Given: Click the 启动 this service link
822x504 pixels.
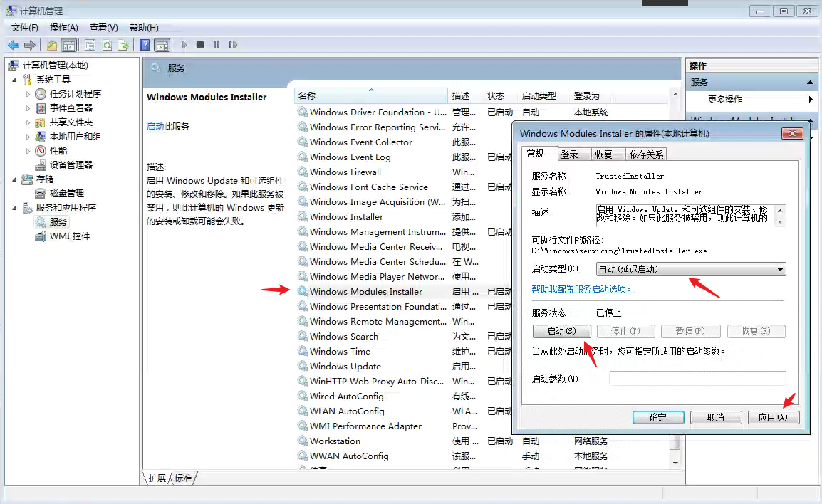Looking at the screenshot, I should (x=155, y=127).
